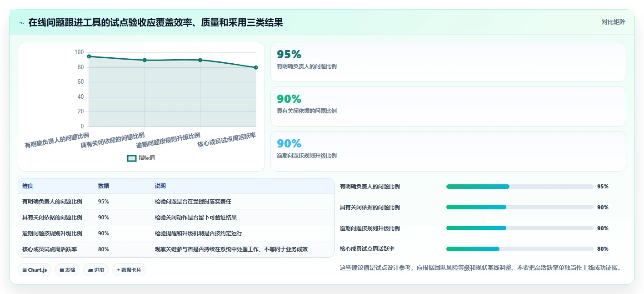This screenshot has height=294, width=644.
Task: Click the 说明 table column header
Action: point(160,186)
